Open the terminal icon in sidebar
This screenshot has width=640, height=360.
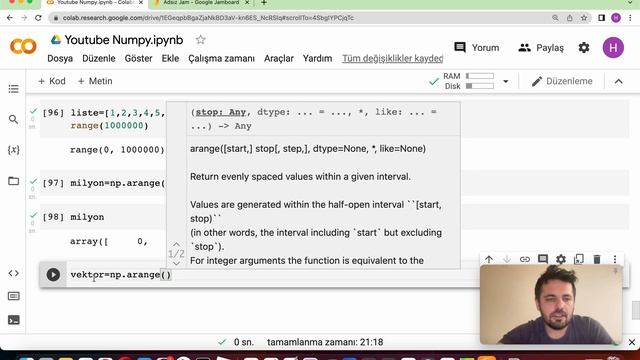pos(13,320)
